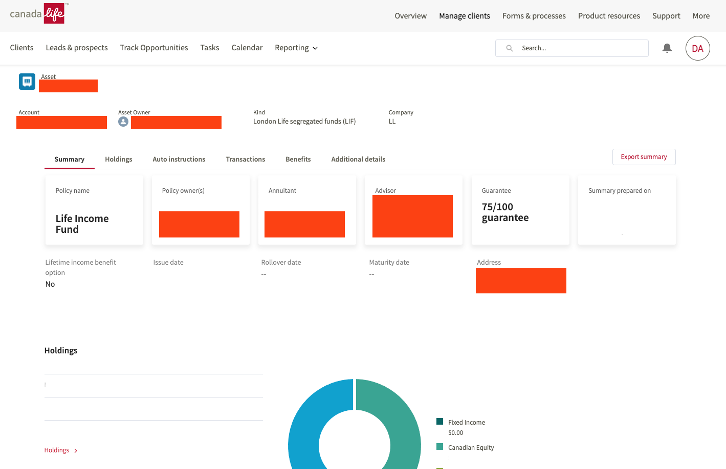Switch to the Benefits tab

click(x=298, y=159)
